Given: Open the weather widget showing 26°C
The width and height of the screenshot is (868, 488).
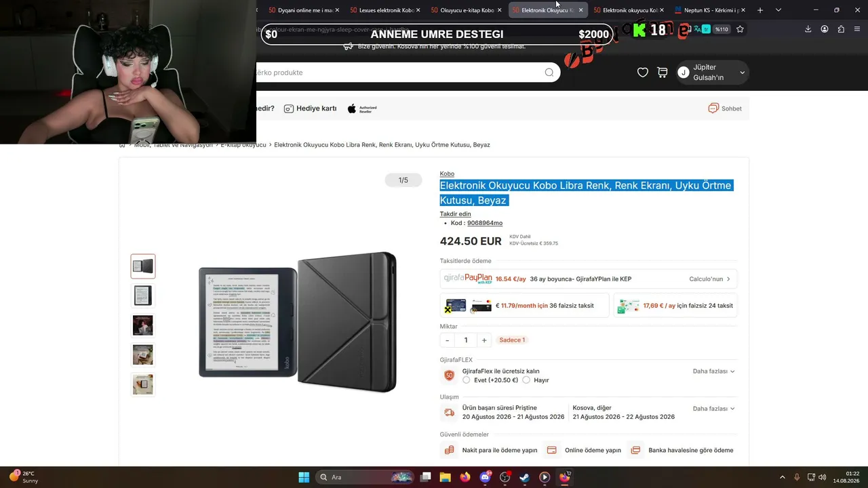Looking at the screenshot, I should pos(24,477).
